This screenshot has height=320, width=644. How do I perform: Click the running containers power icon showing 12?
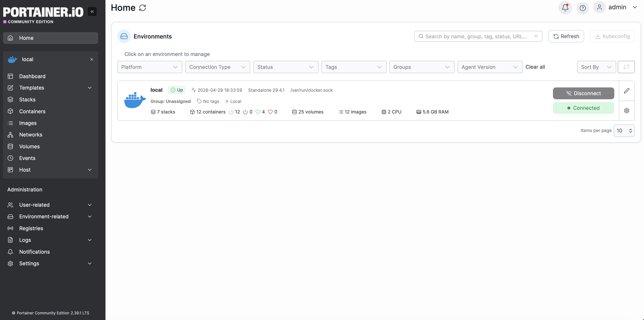tap(231, 112)
